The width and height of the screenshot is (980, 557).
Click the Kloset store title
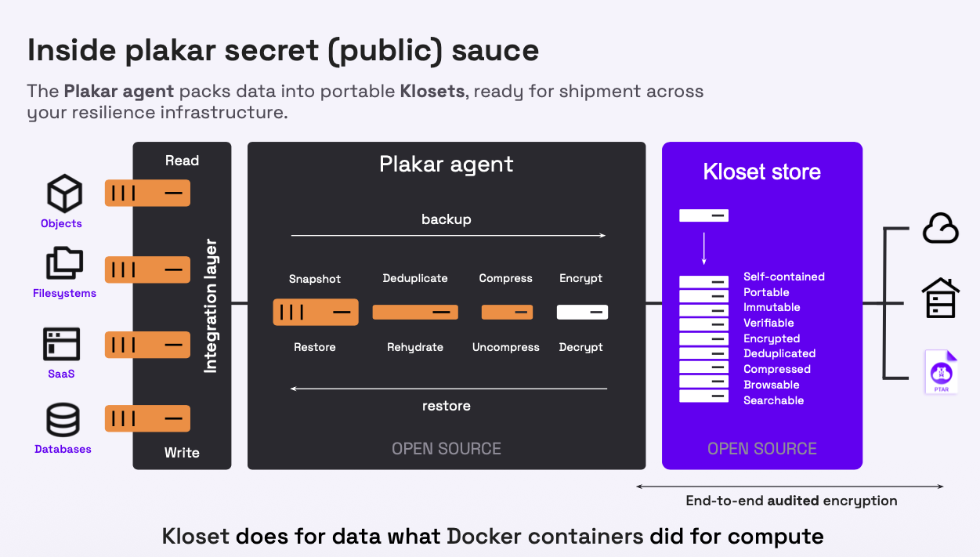click(x=761, y=172)
